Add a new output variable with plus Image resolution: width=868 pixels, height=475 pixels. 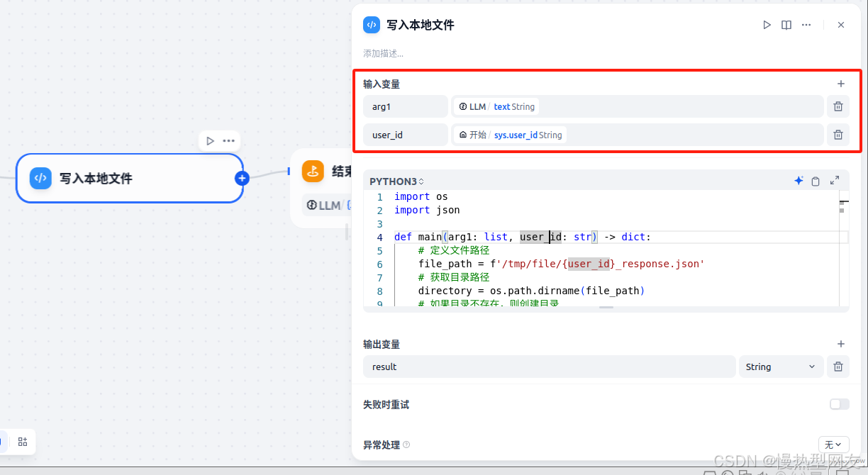tap(841, 344)
